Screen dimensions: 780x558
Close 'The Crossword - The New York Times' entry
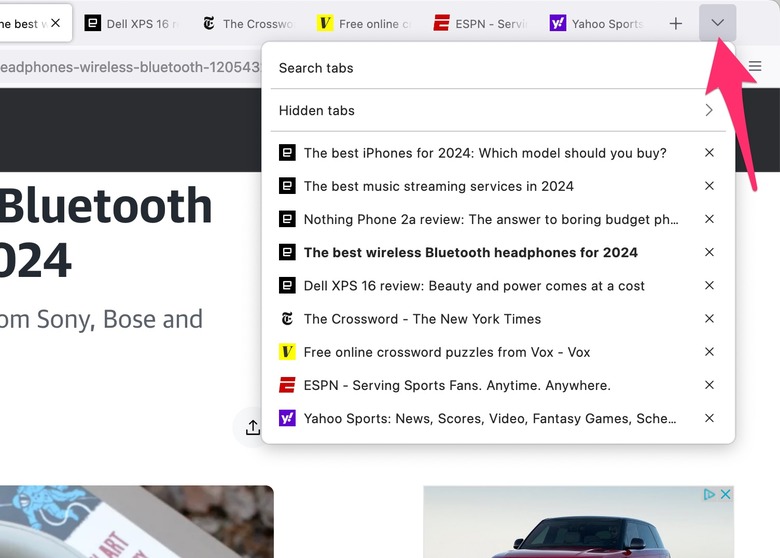pos(710,319)
